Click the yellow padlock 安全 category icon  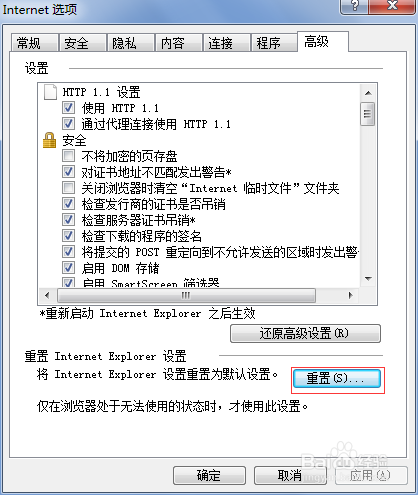[50, 140]
